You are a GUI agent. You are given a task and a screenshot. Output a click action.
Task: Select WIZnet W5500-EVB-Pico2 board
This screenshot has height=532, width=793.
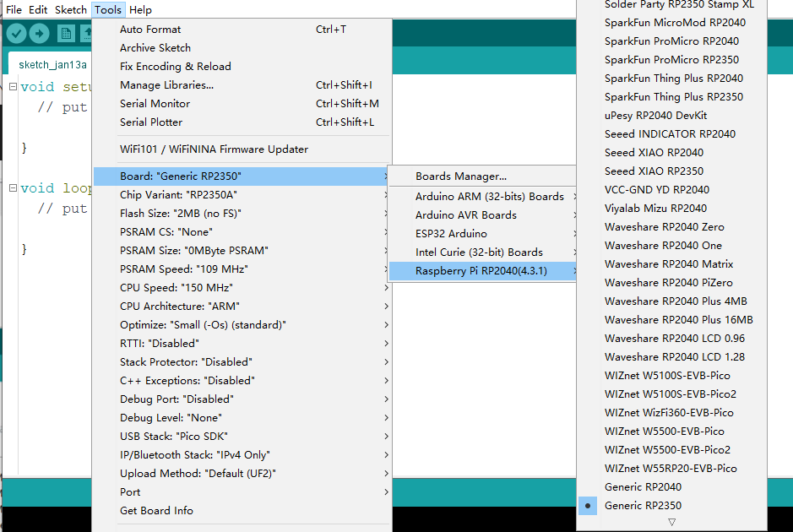pos(672,449)
